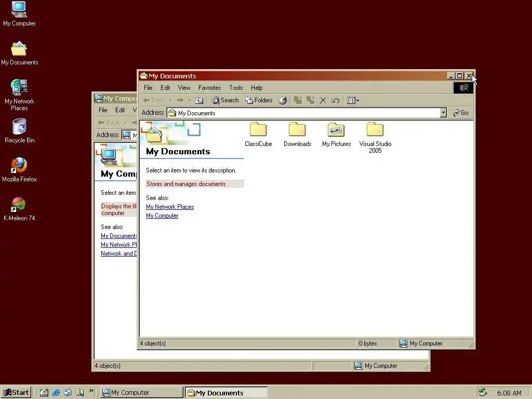
Task: Select the ClassiCube folder
Action: click(258, 135)
